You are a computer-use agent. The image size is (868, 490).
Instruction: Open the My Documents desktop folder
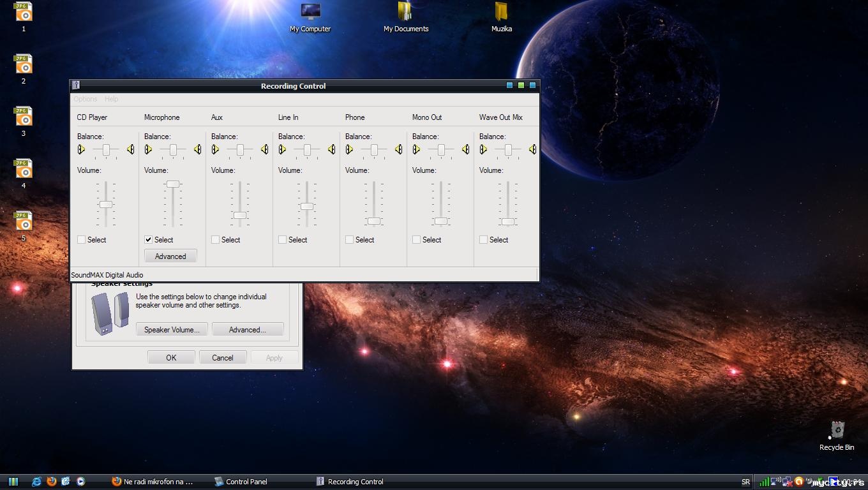(405, 13)
